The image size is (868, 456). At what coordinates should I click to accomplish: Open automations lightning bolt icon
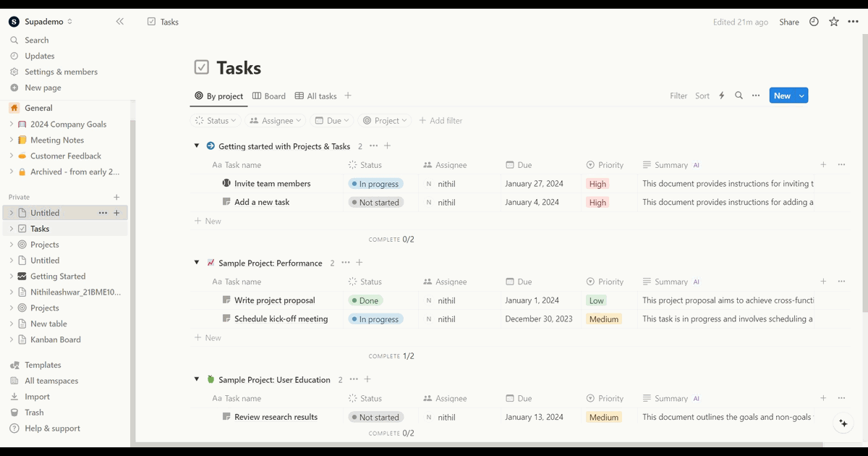[721, 96]
